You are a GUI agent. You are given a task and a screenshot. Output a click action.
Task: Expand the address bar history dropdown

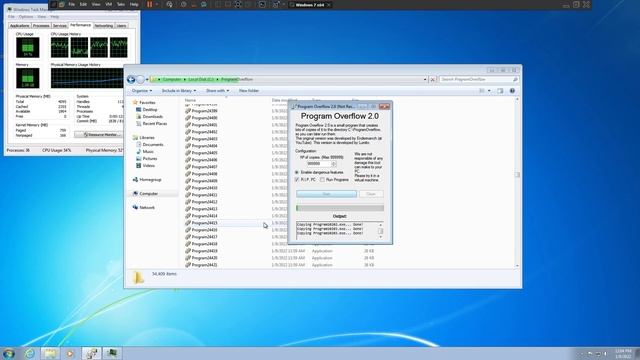click(425, 80)
